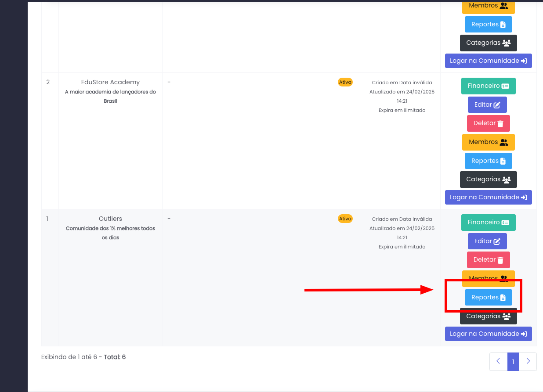Click Financeiro button for EduStore Academy
This screenshot has width=543, height=392.
[488, 86]
